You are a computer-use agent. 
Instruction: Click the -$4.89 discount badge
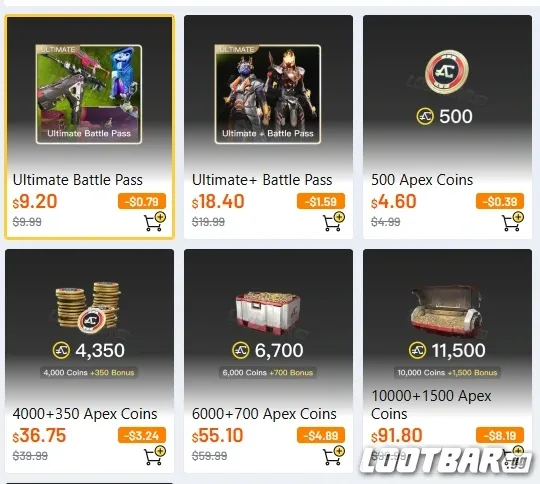coord(321,435)
